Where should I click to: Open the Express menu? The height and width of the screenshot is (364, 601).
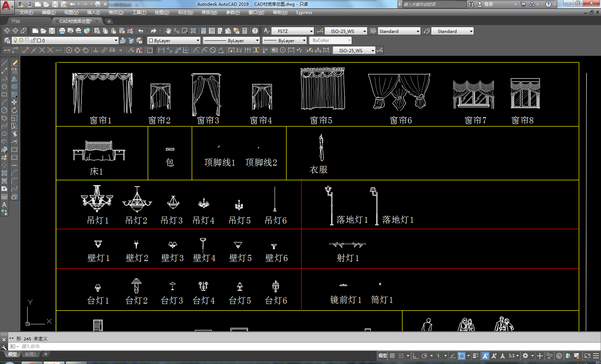(304, 13)
